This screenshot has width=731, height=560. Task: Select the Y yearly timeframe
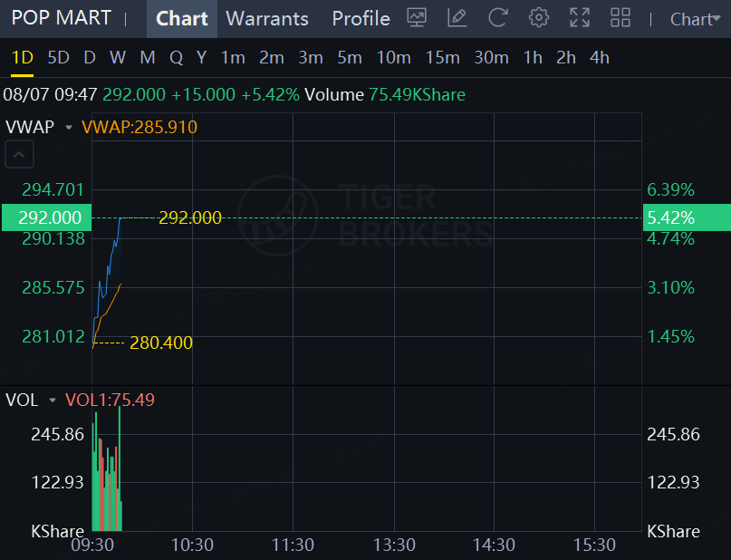201,58
